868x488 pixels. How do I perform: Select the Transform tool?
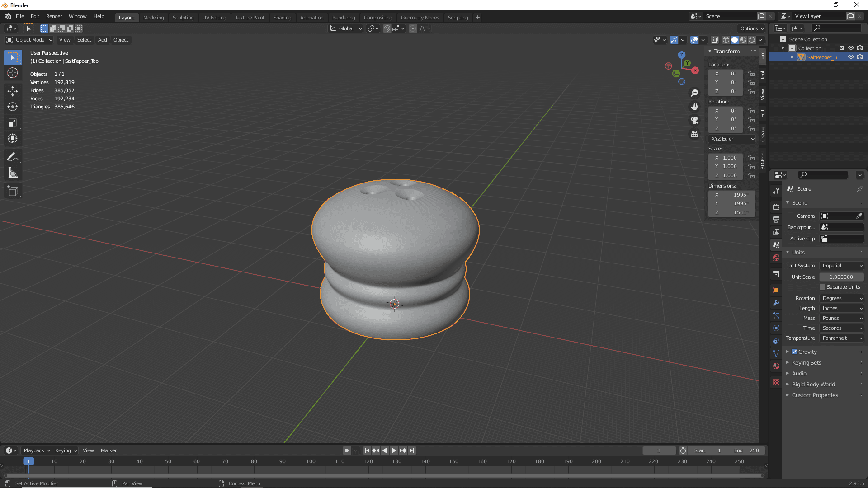[x=13, y=138]
